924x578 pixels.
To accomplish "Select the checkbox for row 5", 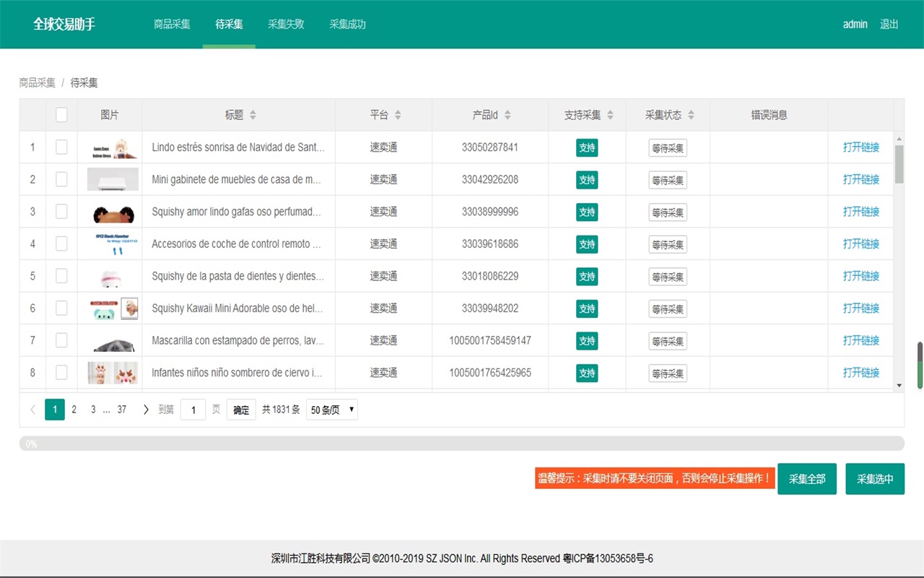I will pyautogui.click(x=61, y=276).
